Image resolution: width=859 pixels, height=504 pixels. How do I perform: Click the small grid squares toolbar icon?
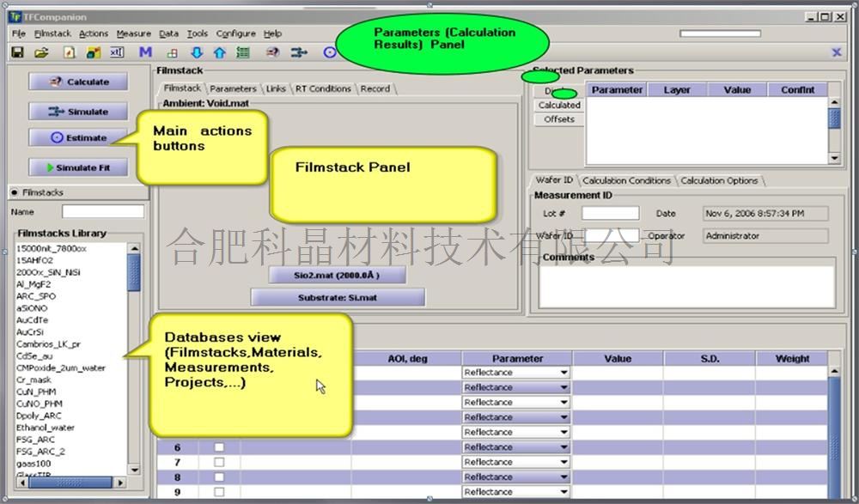(172, 53)
